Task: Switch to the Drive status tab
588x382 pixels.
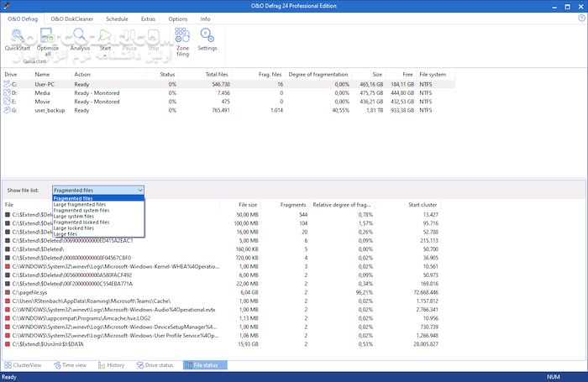Action: (155, 364)
